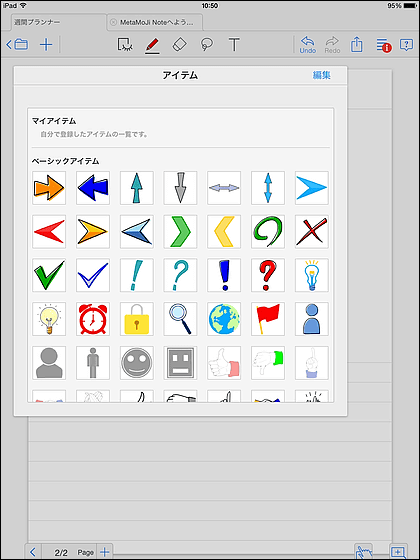This screenshot has width=420, height=560.
Task: Select the Lasso tool
Action: pos(207,45)
